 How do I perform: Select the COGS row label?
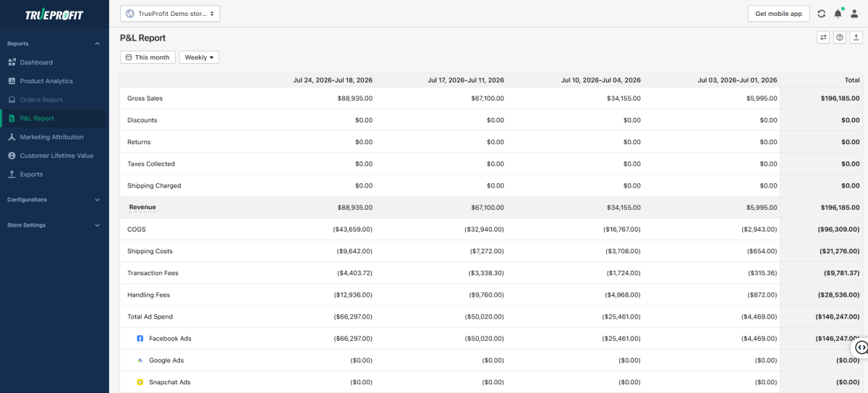point(137,229)
